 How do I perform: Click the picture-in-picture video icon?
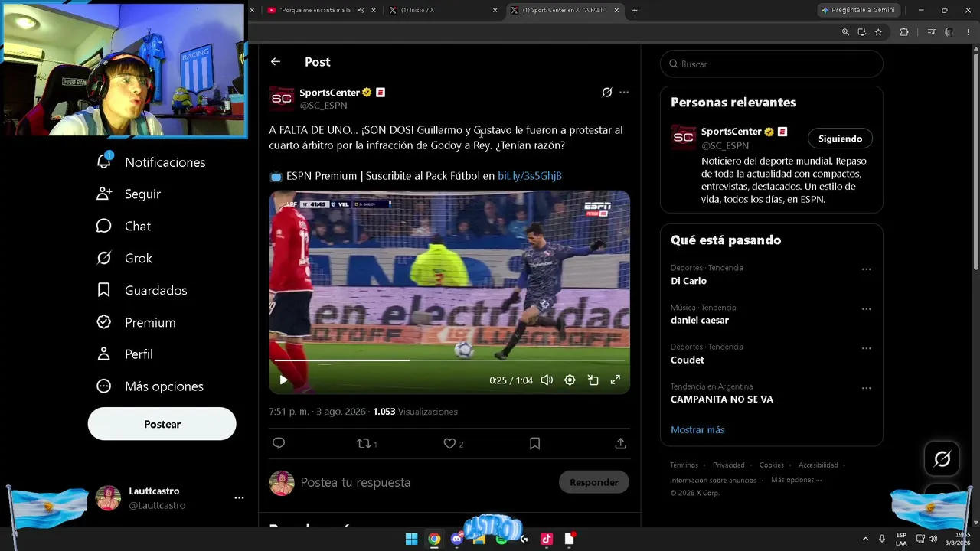[x=593, y=380]
